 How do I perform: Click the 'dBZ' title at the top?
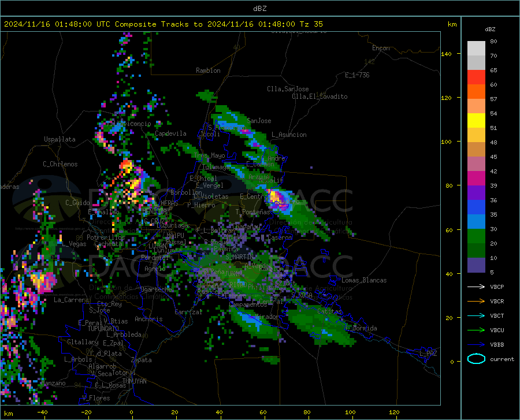259,9
